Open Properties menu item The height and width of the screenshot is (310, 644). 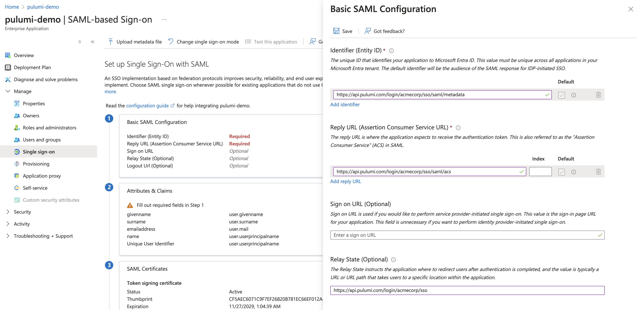(34, 103)
